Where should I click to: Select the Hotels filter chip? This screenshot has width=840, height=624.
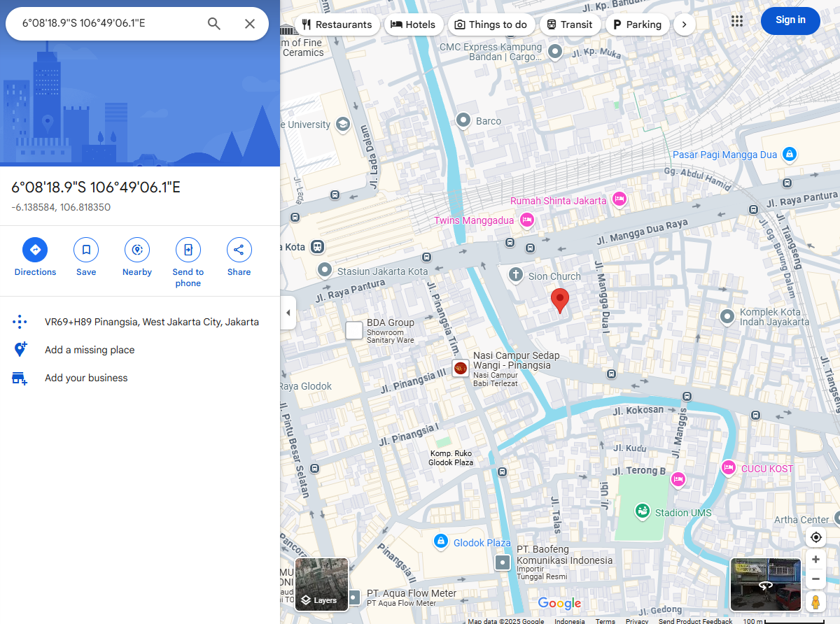pos(413,24)
